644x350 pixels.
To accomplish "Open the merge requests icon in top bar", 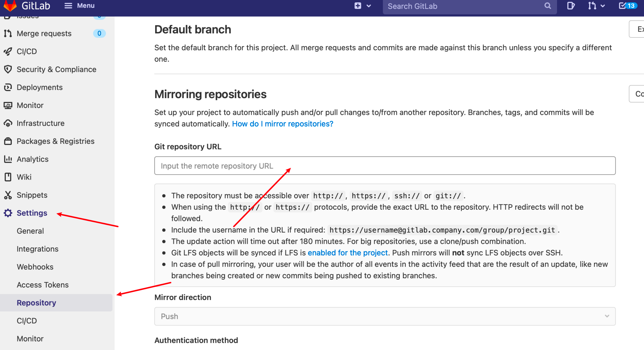I will [592, 6].
